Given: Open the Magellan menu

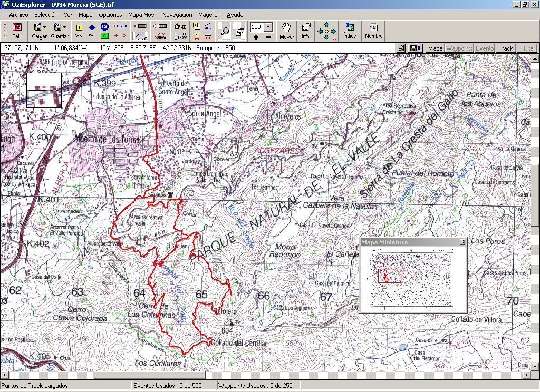Looking at the screenshot, I should (x=209, y=15).
